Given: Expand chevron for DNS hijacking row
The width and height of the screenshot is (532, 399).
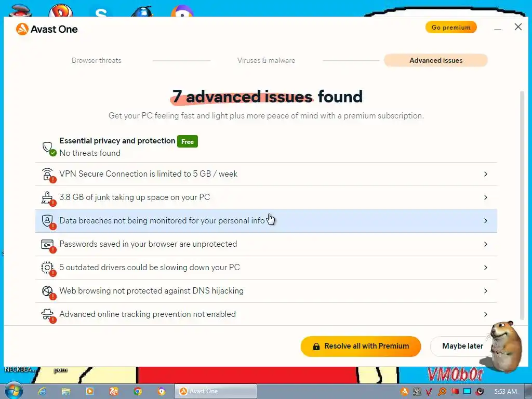Looking at the screenshot, I should coord(486,291).
